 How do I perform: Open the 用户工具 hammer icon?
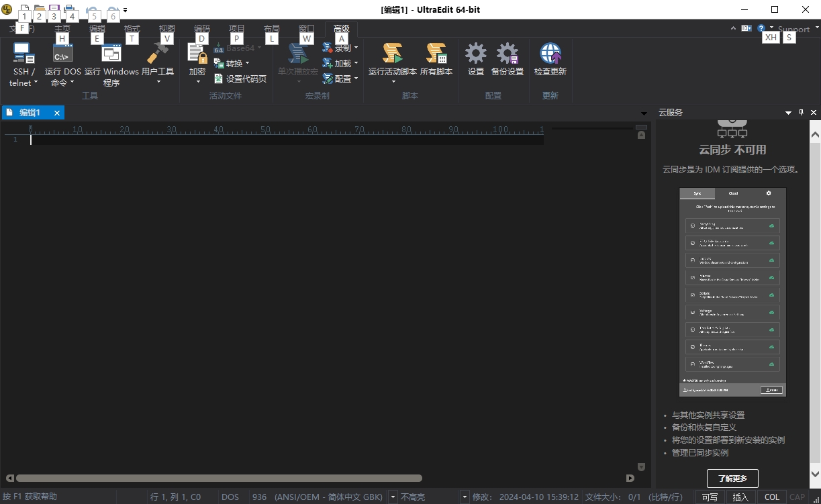[x=158, y=54]
